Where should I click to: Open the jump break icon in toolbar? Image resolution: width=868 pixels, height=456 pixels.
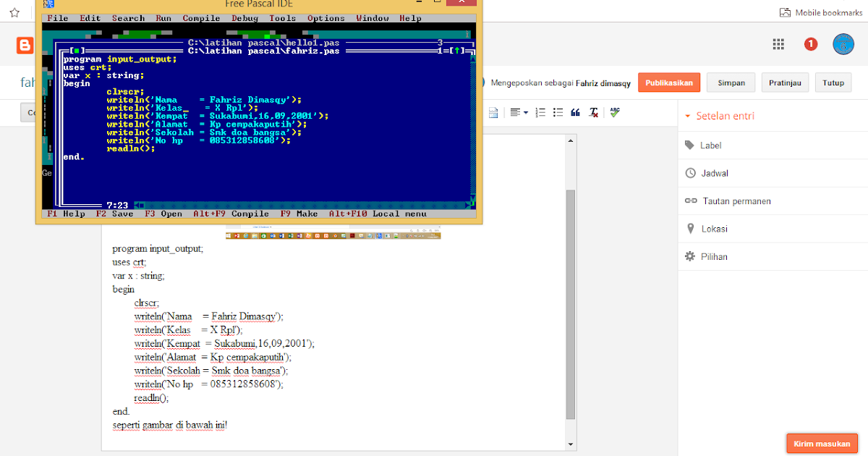click(x=493, y=112)
